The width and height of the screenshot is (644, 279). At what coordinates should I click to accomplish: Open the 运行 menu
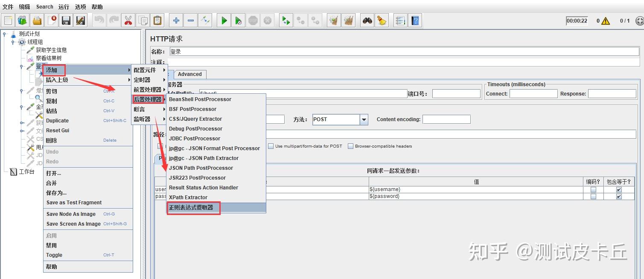pyautogui.click(x=64, y=7)
